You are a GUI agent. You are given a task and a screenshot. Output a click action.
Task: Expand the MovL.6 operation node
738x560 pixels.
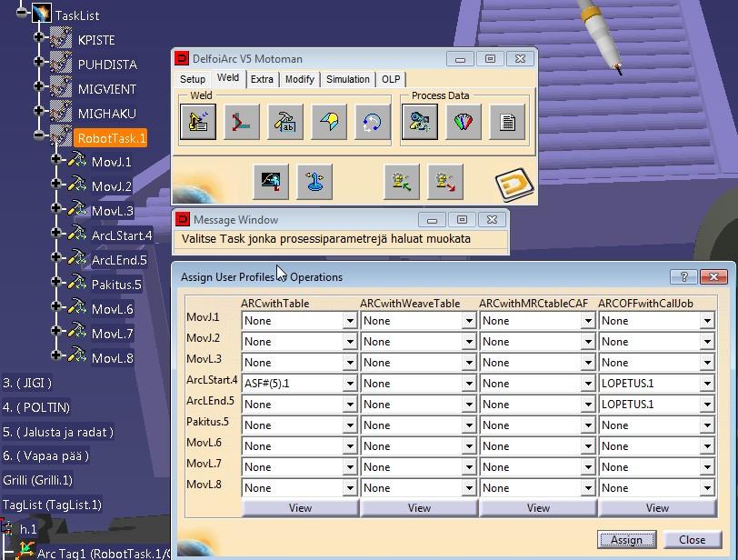click(x=56, y=305)
